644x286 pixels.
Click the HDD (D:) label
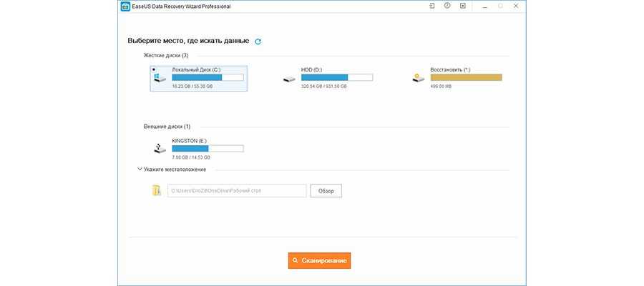[312, 70]
